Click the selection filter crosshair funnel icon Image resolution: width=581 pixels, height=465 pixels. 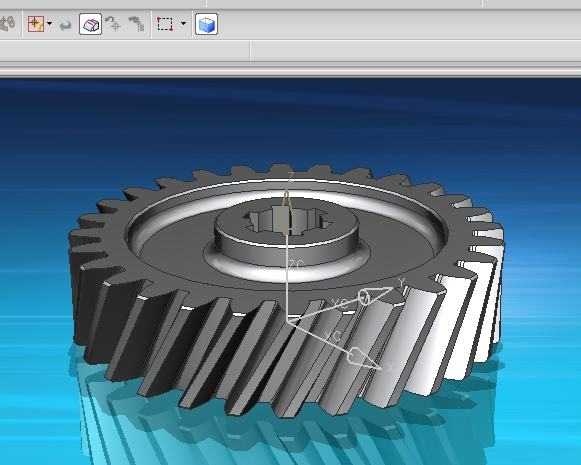[36, 24]
